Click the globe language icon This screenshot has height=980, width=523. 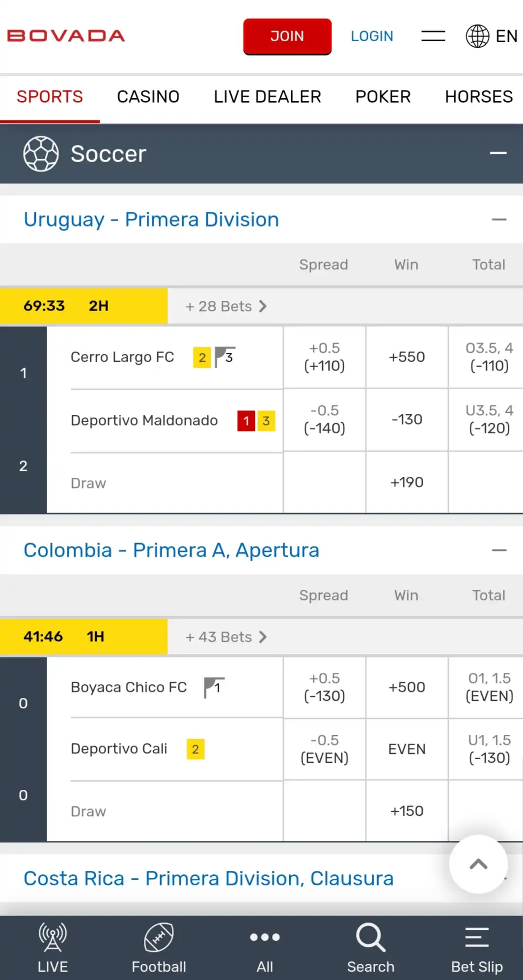[x=477, y=36]
